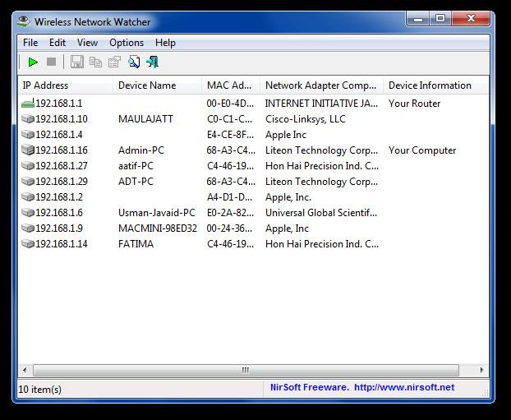Click the floppy disk save icon
This screenshot has height=420, width=511.
coord(77,62)
